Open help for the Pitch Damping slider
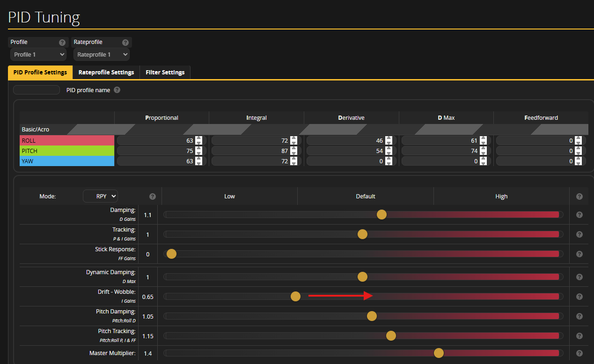The width and height of the screenshot is (594, 364). click(579, 316)
